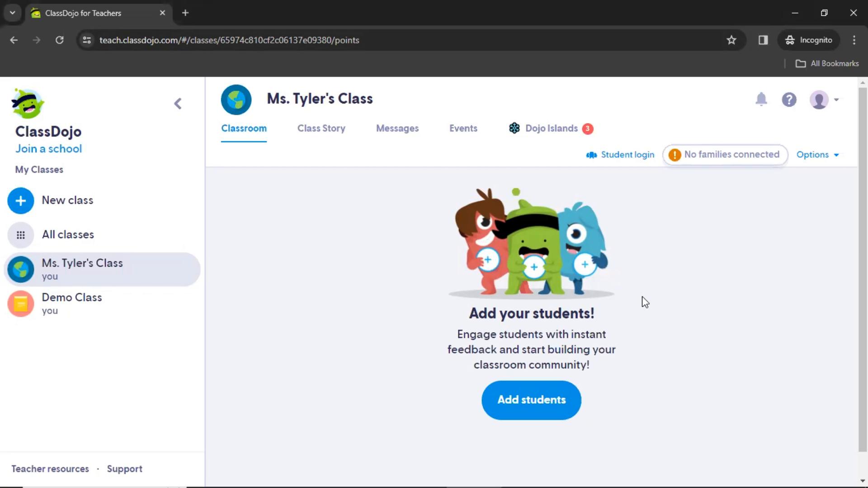Collapse the left sidebar navigation panel
The width and height of the screenshot is (868, 488).
(x=178, y=103)
